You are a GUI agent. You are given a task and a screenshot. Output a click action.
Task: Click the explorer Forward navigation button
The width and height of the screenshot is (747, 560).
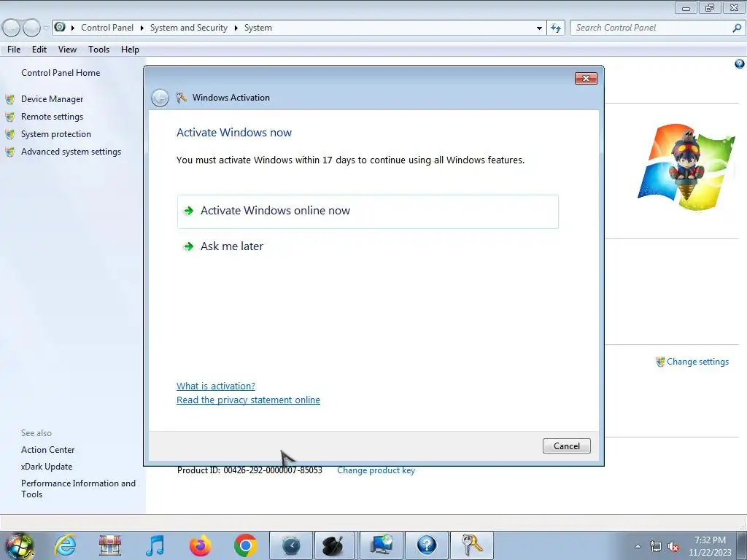click(32, 28)
